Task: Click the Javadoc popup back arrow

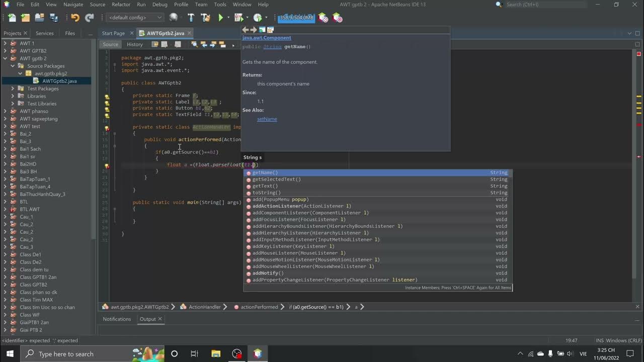Action: point(246,30)
